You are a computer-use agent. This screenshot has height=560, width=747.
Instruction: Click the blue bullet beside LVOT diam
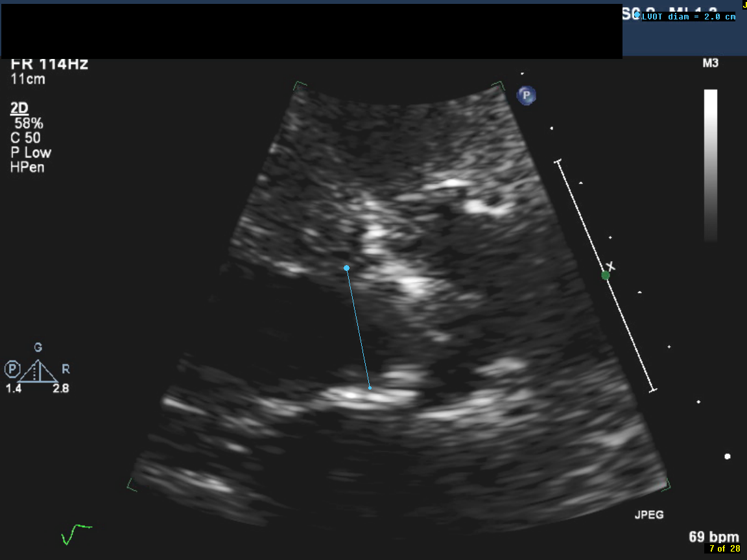click(x=637, y=16)
